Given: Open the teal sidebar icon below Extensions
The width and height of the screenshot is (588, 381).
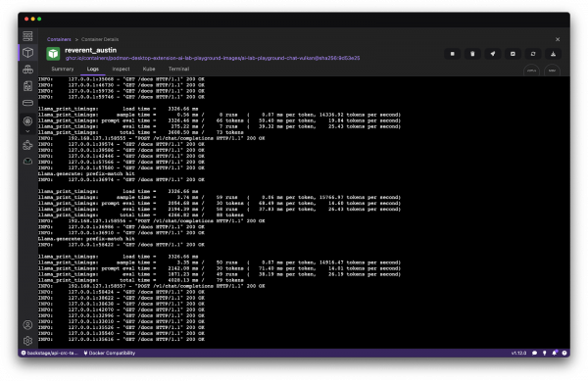Looking at the screenshot, I should click(27, 162).
